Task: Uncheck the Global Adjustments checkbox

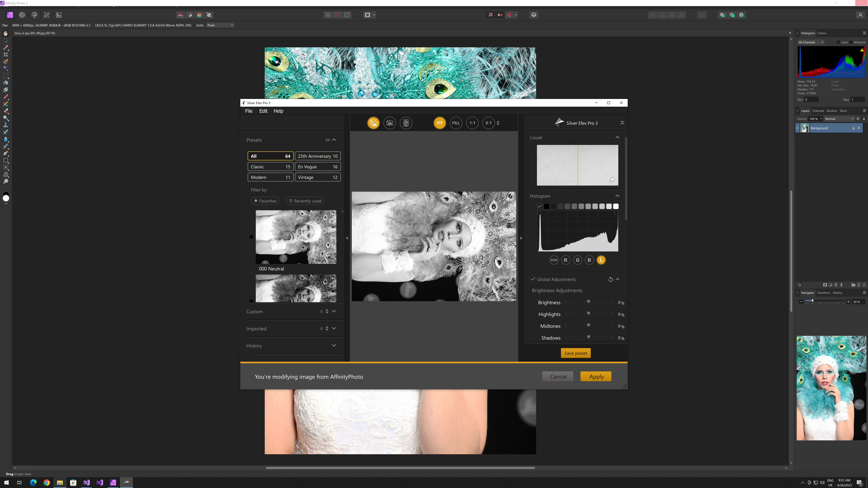Action: (x=533, y=279)
